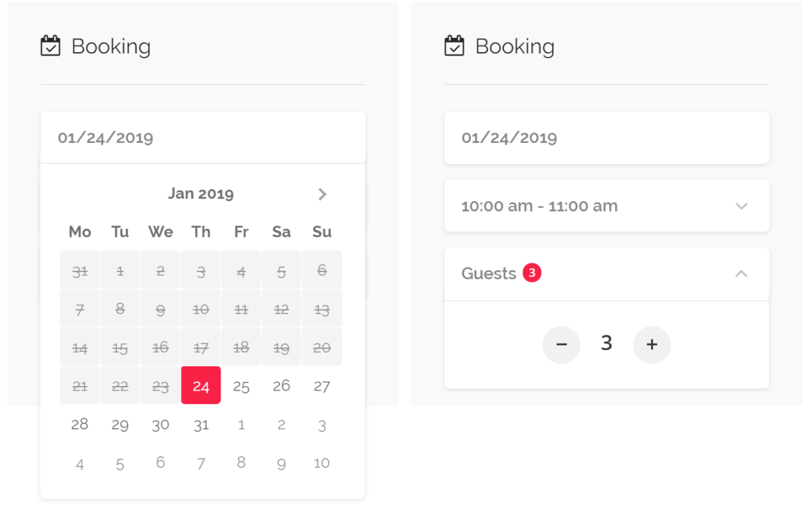This screenshot has width=812, height=520.
Task: Choose January 30 in the calendar
Action: [x=160, y=425]
